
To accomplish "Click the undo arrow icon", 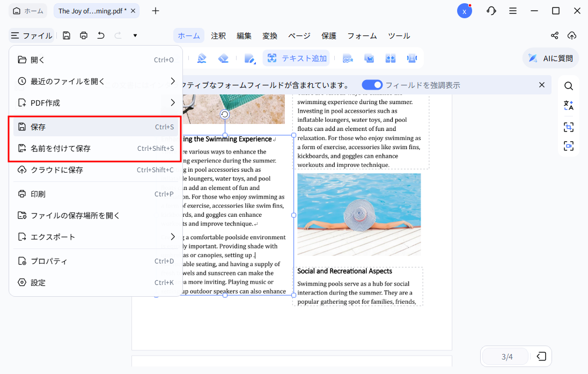I will 101,35.
